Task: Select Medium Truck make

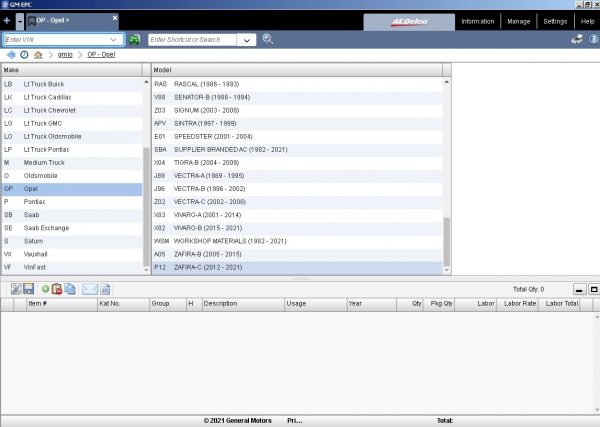Action: coord(72,163)
